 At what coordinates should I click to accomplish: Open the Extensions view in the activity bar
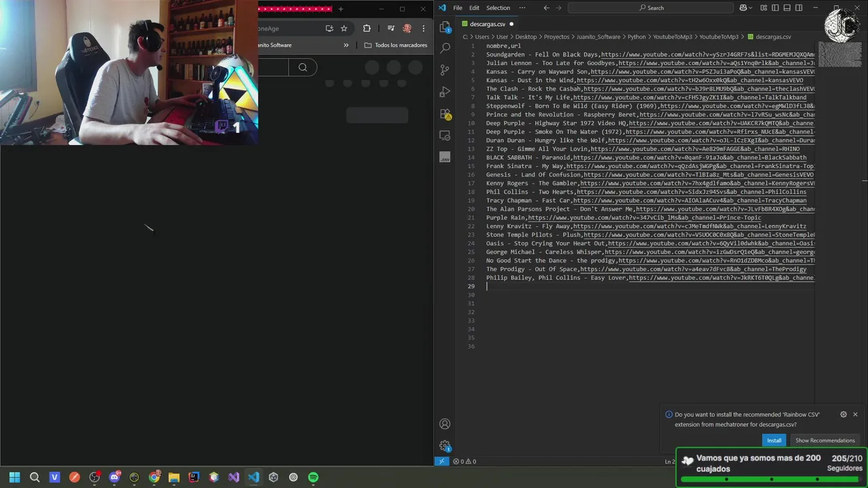click(x=445, y=114)
